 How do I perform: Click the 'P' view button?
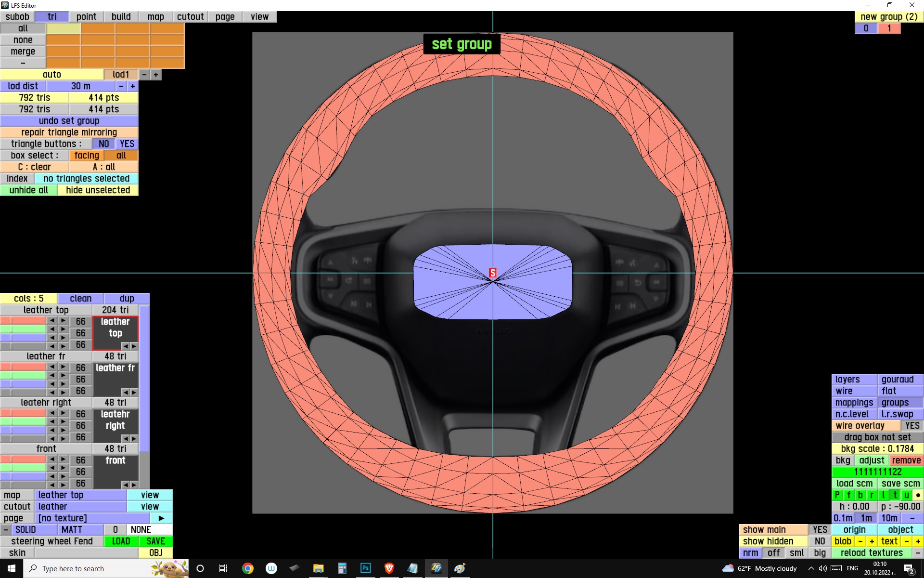(837, 495)
